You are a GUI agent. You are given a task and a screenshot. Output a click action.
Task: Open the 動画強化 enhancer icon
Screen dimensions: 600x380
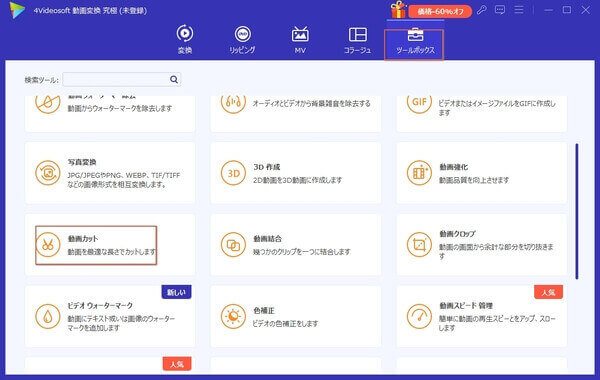click(419, 173)
